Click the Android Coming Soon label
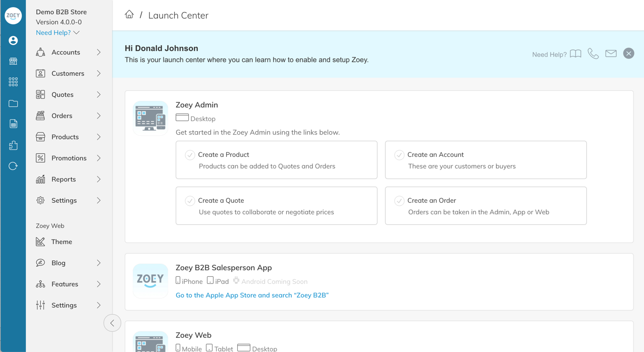644x352 pixels. tap(270, 281)
